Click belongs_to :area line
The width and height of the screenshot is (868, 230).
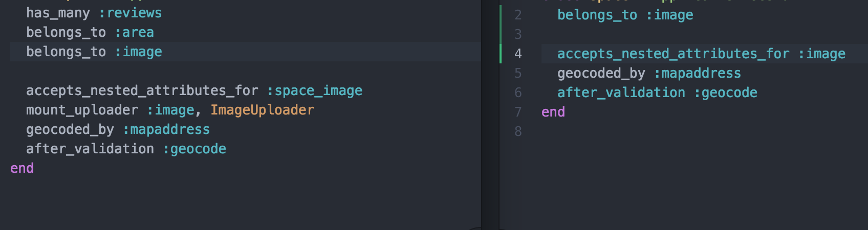(90, 33)
